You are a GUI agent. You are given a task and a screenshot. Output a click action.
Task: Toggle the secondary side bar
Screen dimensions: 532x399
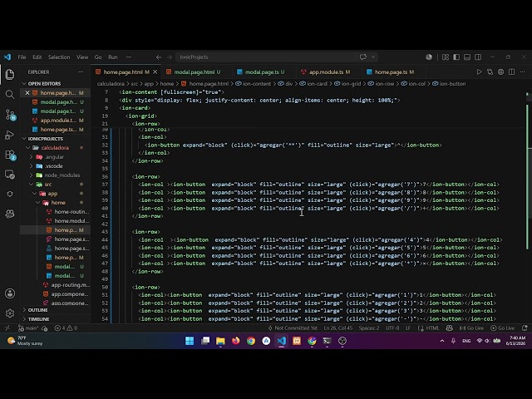coord(478,57)
